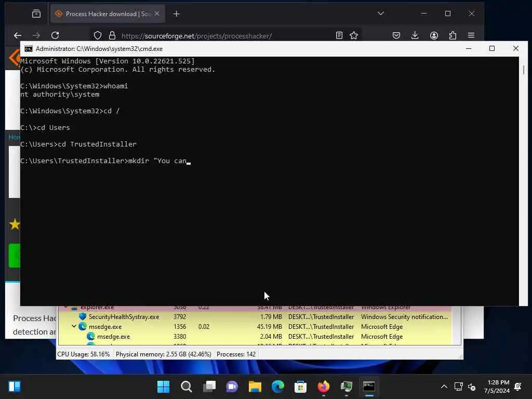The image size is (532, 399).
Task: Reload the Firefox page
Action: (55, 35)
